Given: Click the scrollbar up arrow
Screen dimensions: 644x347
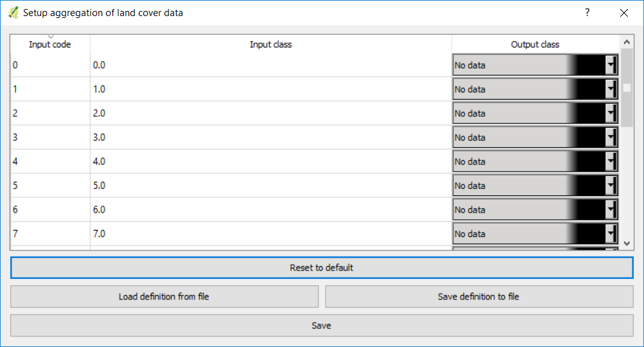Looking at the screenshot, I should pos(627,42).
